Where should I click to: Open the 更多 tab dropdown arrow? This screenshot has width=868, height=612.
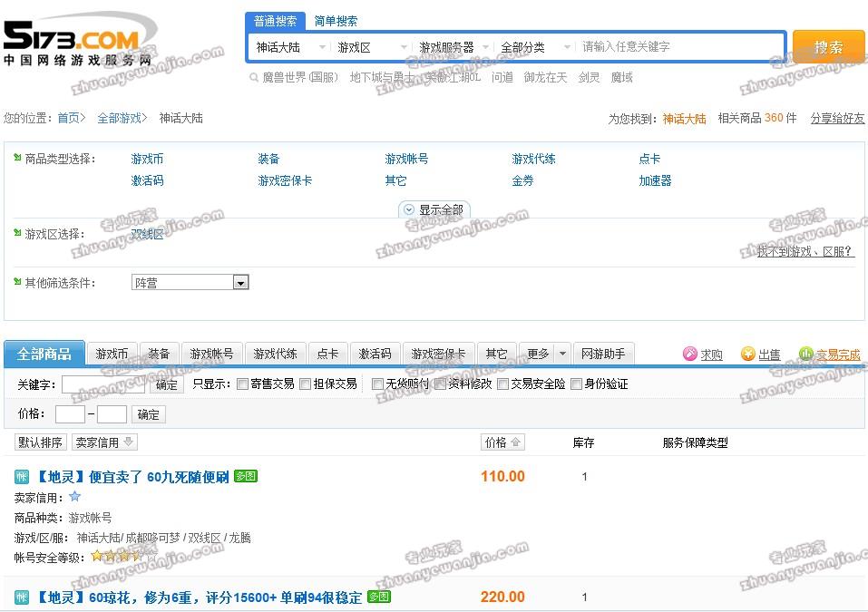coord(562,354)
